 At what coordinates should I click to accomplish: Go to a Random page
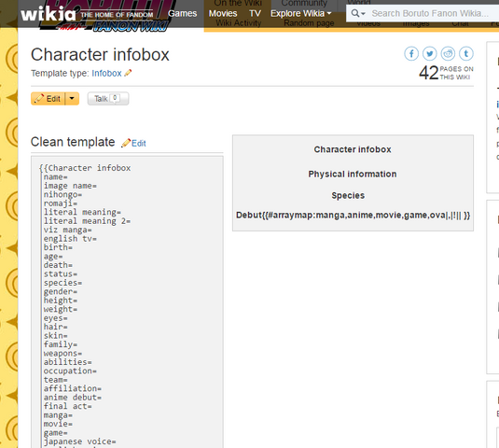pyautogui.click(x=309, y=23)
